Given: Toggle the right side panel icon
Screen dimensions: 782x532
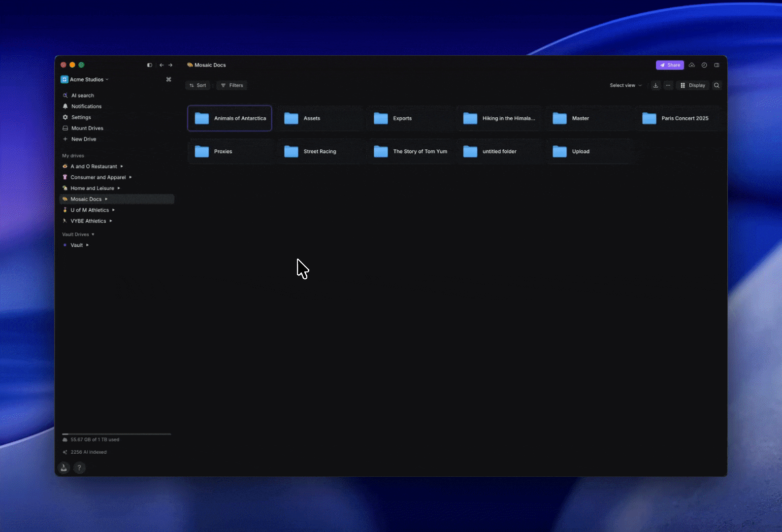Looking at the screenshot, I should click(x=717, y=65).
